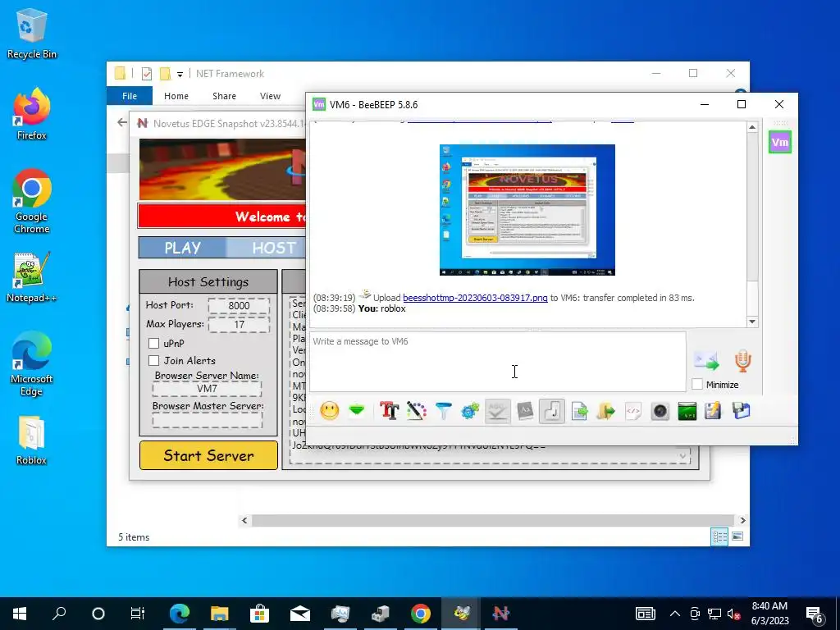Record a voice message with the microphone icon
840x630 pixels.
(742, 361)
